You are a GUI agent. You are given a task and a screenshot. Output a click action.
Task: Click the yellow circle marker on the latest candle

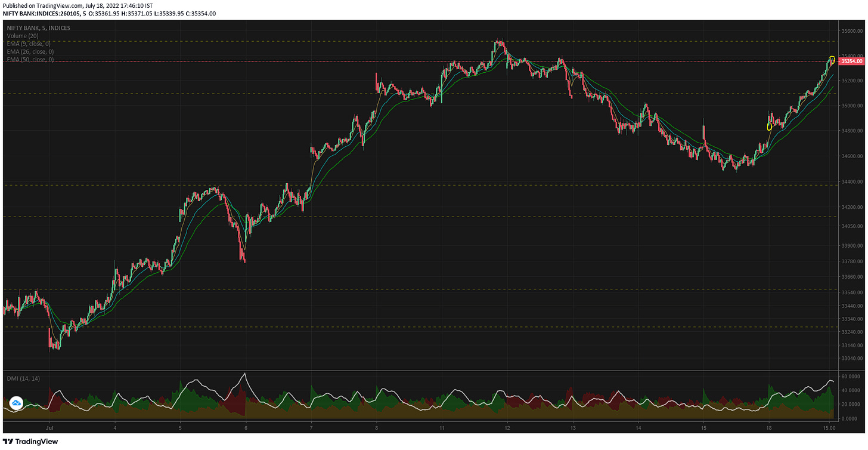833,59
